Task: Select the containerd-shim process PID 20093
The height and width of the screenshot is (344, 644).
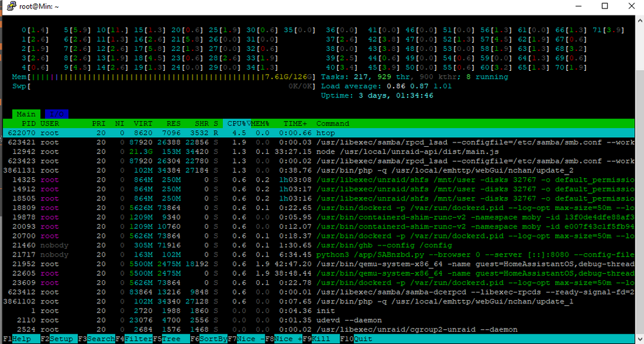Action: [319, 227]
